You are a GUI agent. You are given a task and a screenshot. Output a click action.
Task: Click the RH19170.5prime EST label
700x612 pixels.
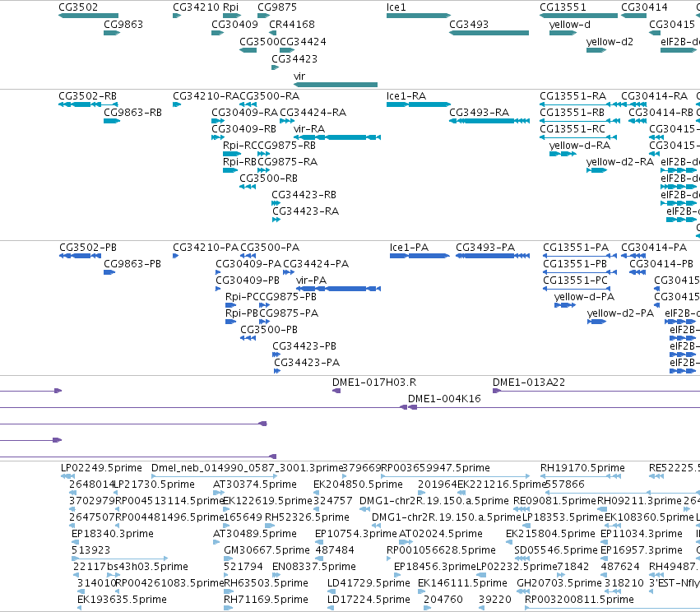pyautogui.click(x=582, y=468)
